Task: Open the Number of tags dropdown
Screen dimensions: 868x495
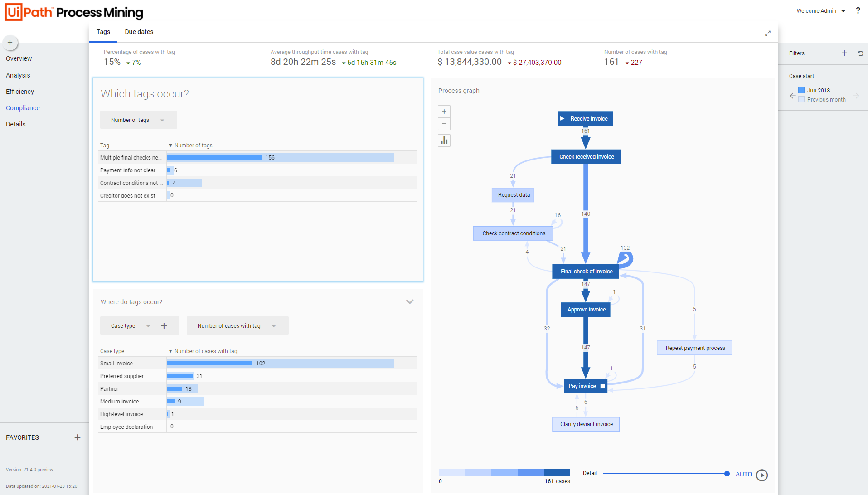Action: (138, 120)
